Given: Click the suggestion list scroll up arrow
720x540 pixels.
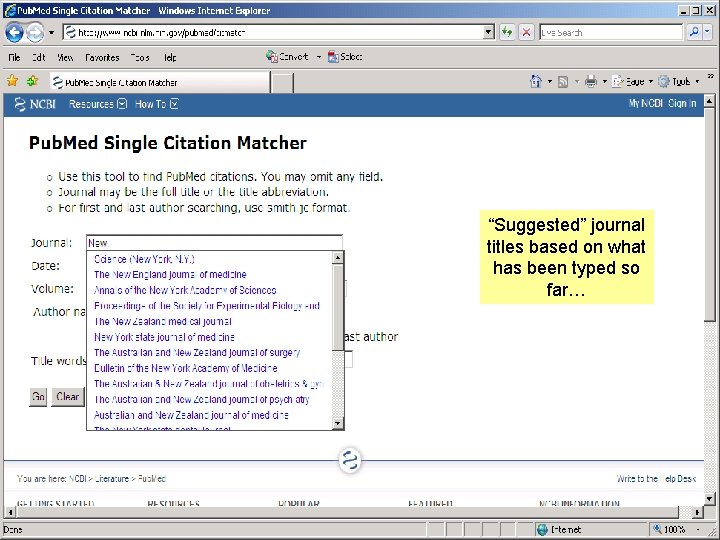Looking at the screenshot, I should [x=338, y=258].
